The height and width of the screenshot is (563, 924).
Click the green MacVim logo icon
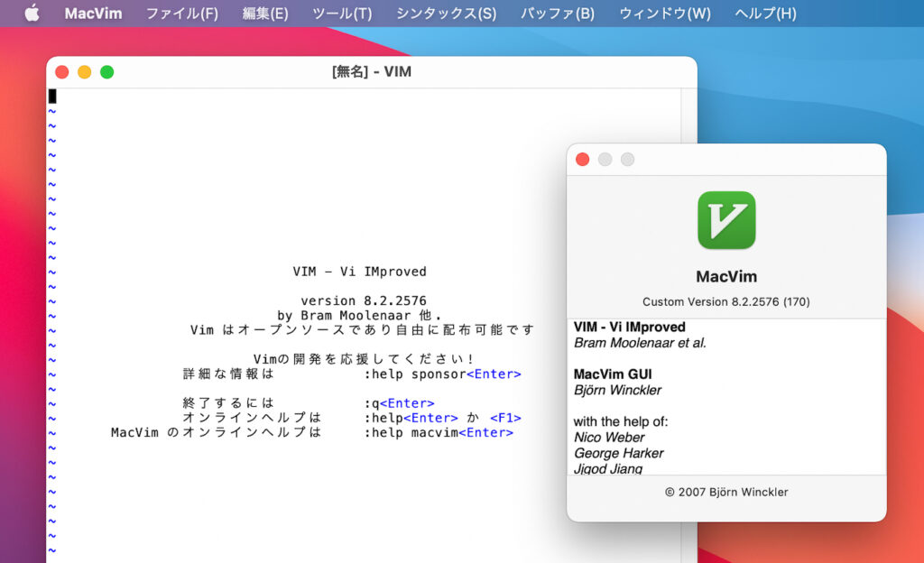click(x=726, y=220)
